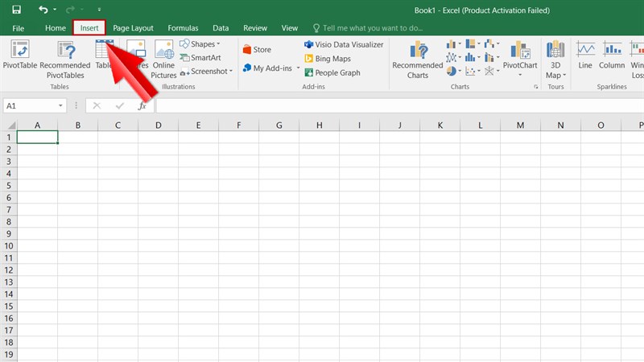Viewport: 644px width, 362px height.
Task: Select cell A1
Action: click(37, 137)
